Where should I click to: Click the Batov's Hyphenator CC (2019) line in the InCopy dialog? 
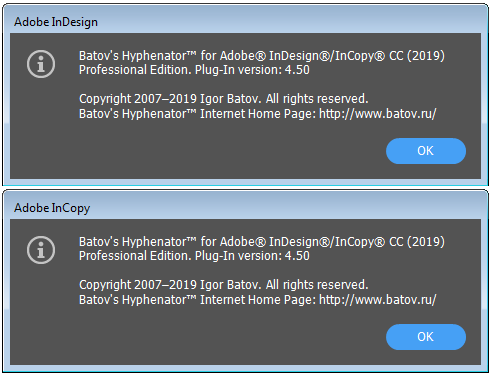262,242
